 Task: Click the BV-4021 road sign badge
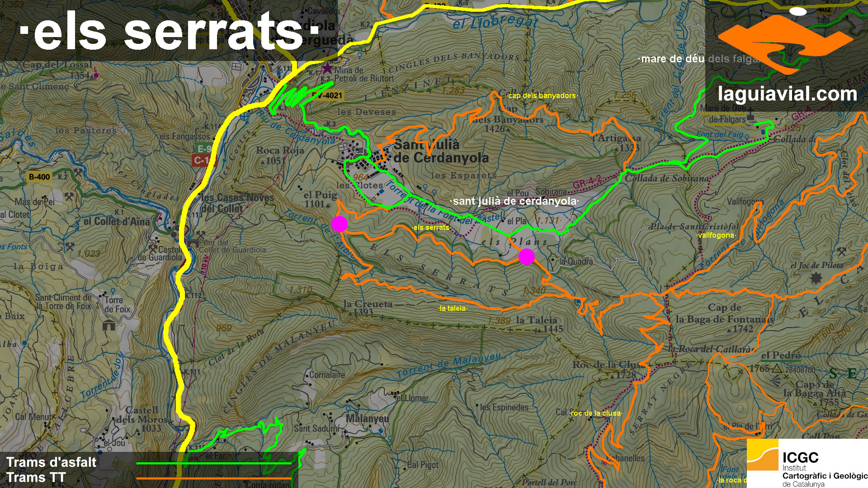(327, 96)
